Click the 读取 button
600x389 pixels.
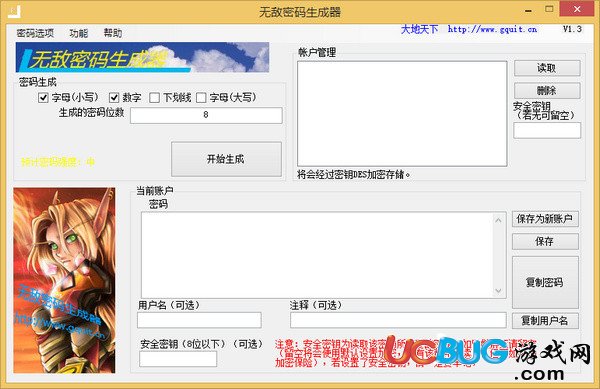(547, 68)
